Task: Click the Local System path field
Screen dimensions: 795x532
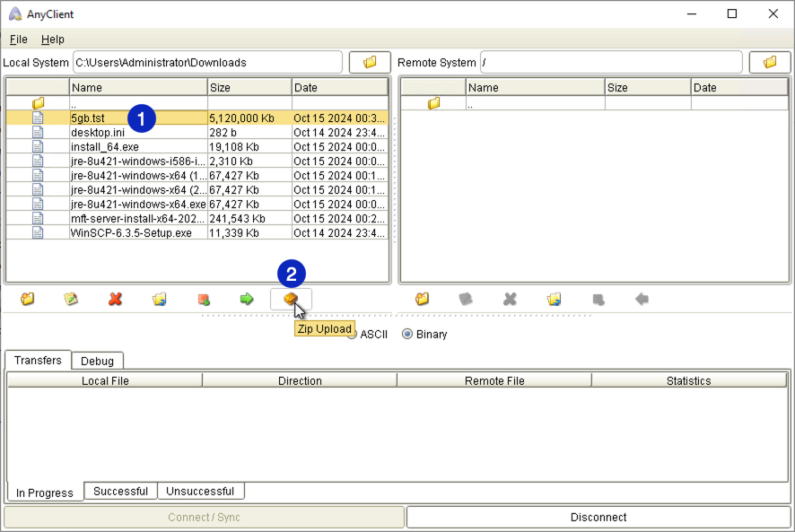Action: (x=206, y=63)
